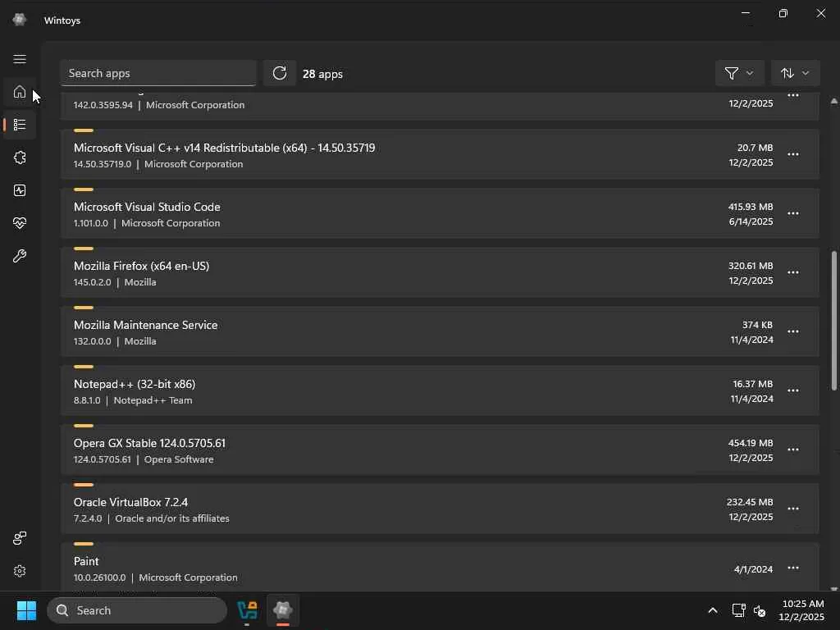Open more options for Microsoft Visual Studio Code
Image resolution: width=840 pixels, height=630 pixels.
tap(793, 213)
